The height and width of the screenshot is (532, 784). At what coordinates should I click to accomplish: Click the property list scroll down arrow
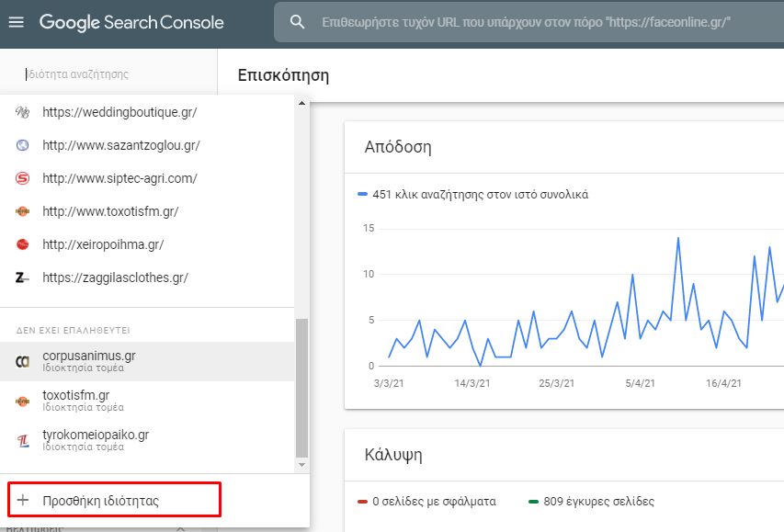point(301,465)
